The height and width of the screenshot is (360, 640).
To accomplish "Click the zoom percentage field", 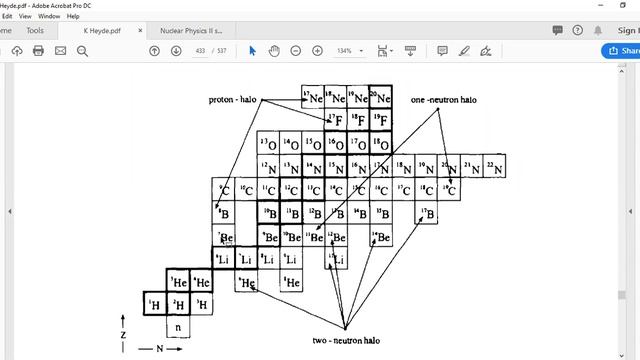I will [344, 51].
